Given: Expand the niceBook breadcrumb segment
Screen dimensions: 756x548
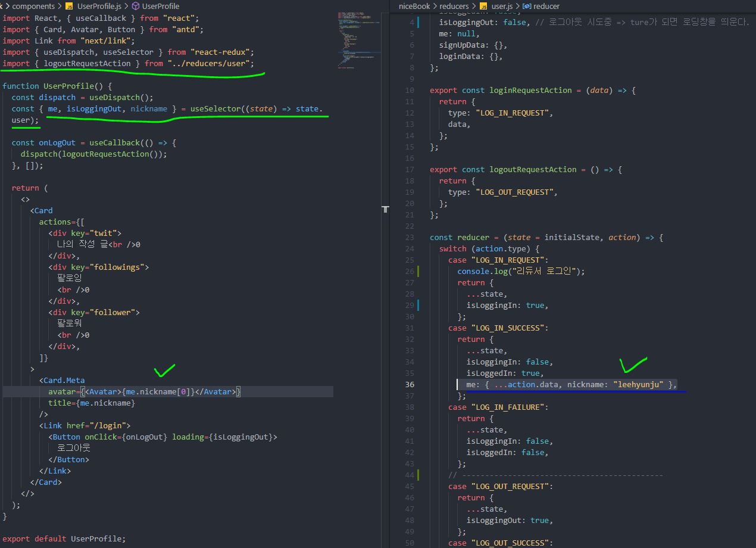Looking at the screenshot, I should click(414, 6).
